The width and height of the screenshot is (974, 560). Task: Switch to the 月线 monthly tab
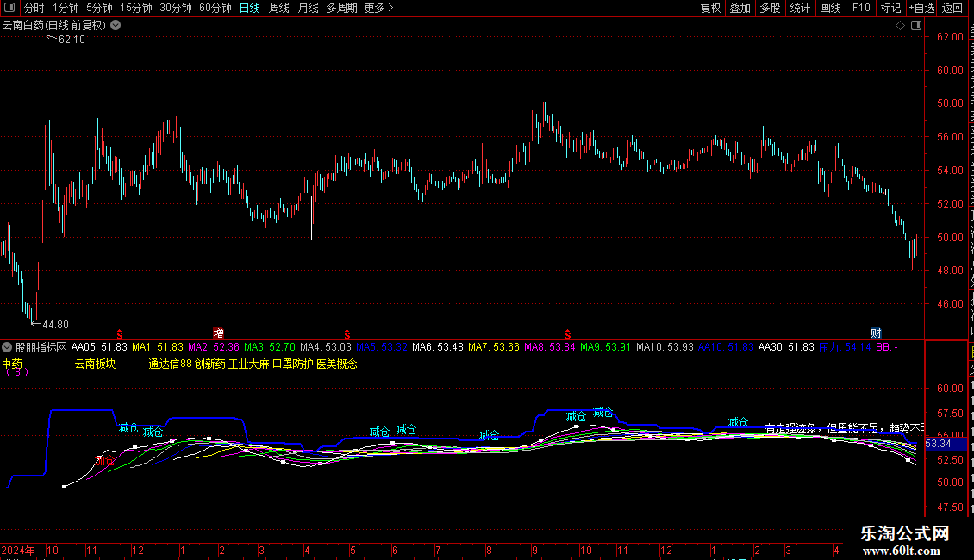click(308, 8)
